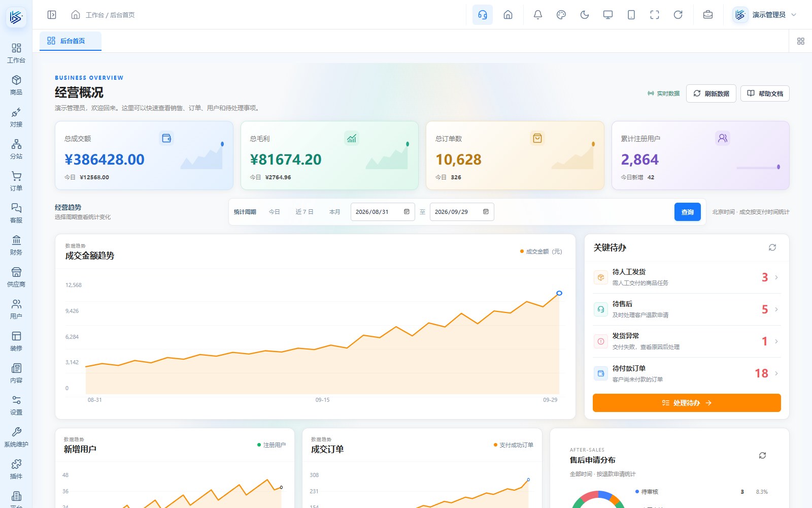
Task: Select the 近 7 日 period option
Action: (x=304, y=212)
